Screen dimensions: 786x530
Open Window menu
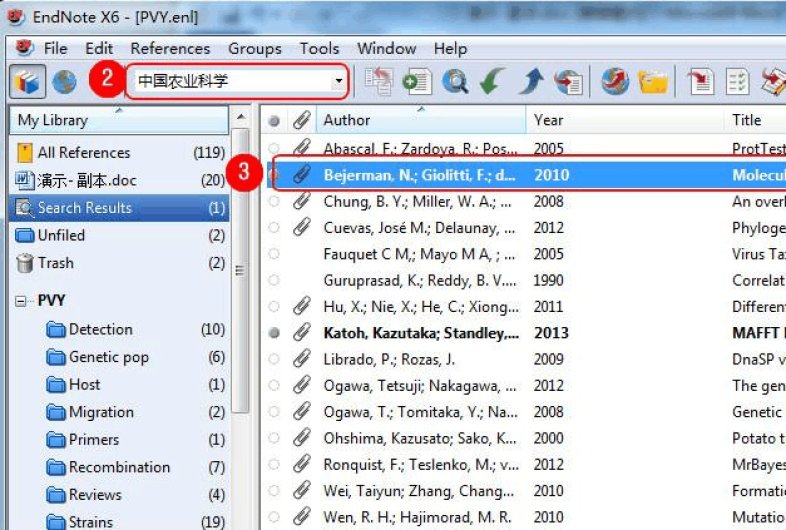(386, 48)
